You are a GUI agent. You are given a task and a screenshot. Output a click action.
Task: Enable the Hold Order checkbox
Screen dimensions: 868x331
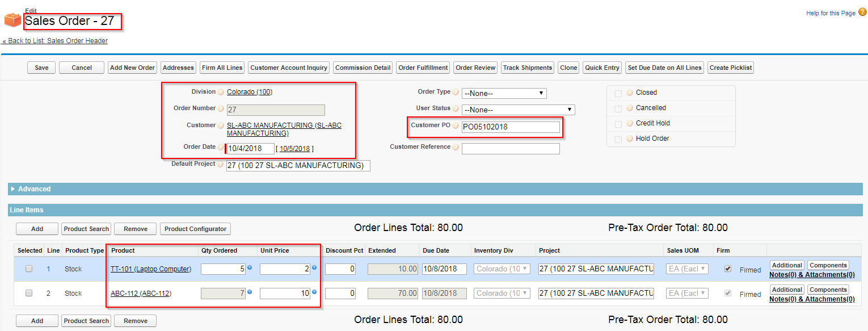[618, 139]
